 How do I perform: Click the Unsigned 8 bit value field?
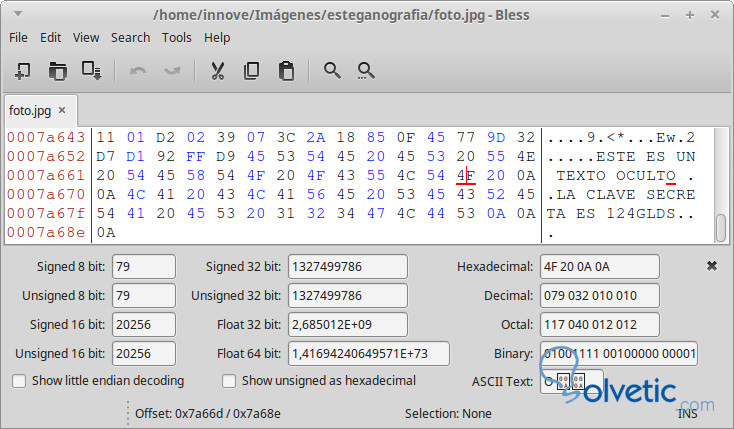[x=144, y=296]
